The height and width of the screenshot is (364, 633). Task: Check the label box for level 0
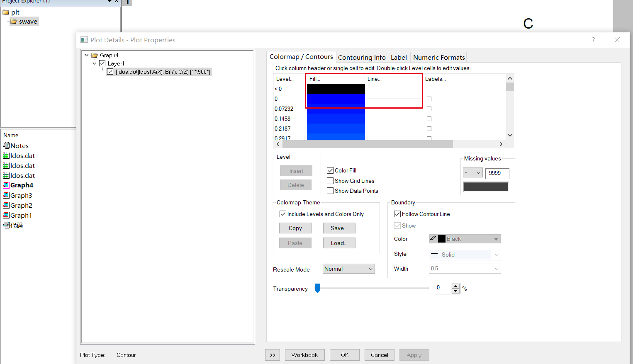coord(429,99)
